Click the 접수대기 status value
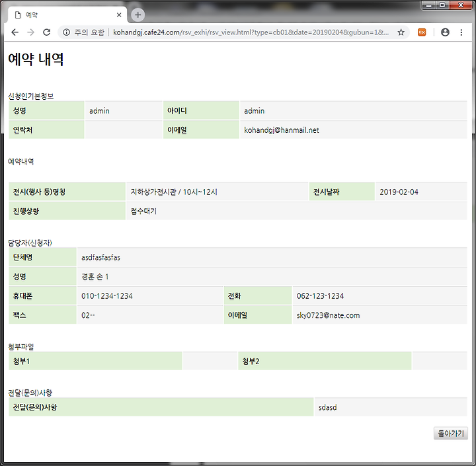The height and width of the screenshot is (466, 476). pos(143,212)
